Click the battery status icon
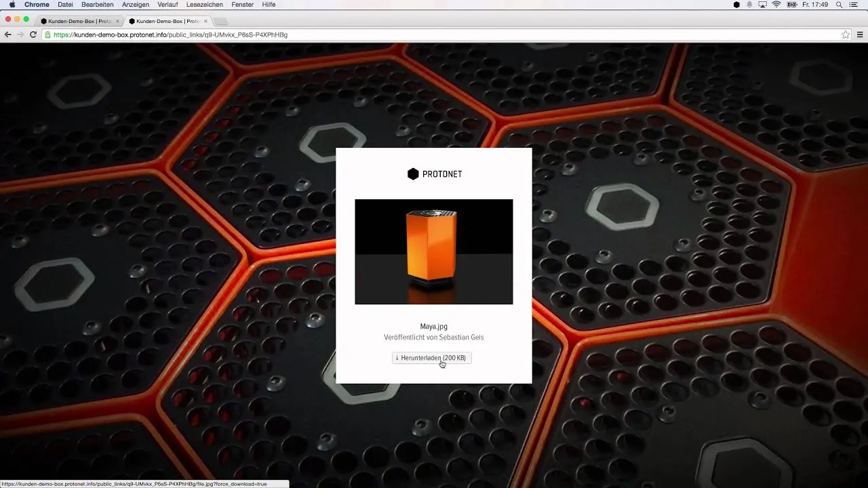The image size is (868, 488). 793,5
